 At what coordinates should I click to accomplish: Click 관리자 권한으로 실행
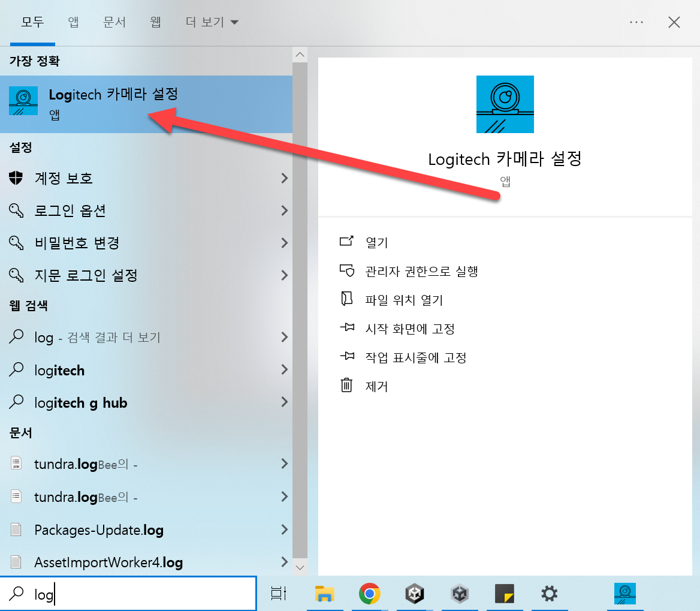421,271
